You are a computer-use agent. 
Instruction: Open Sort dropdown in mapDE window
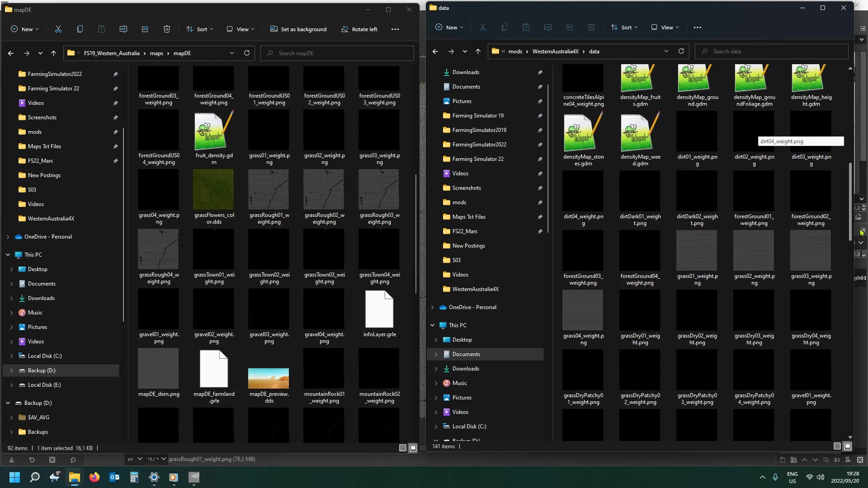point(200,29)
